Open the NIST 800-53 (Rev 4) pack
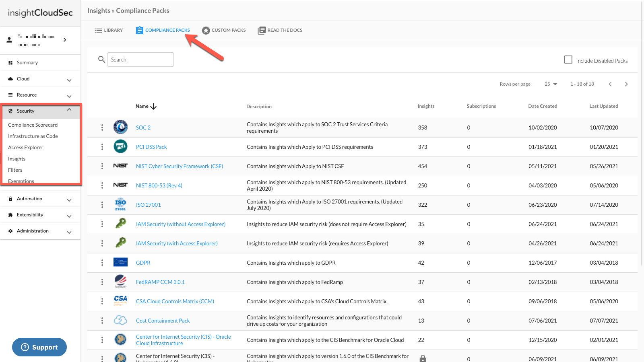Image resolution: width=644 pixels, height=362 pixels. click(x=159, y=185)
